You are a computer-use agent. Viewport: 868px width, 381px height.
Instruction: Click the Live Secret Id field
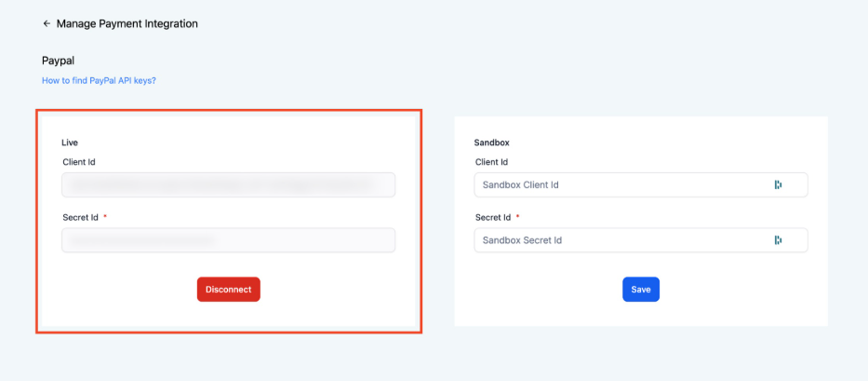(228, 240)
